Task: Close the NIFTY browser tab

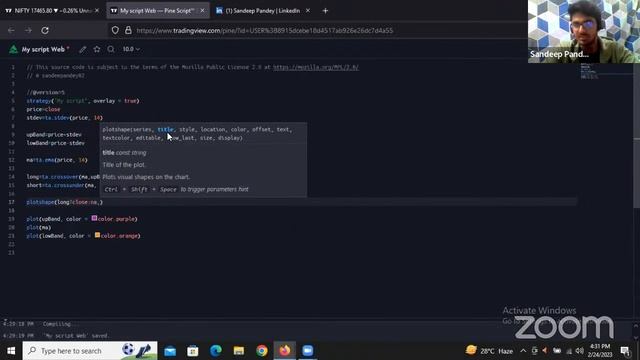Action: click(x=97, y=11)
